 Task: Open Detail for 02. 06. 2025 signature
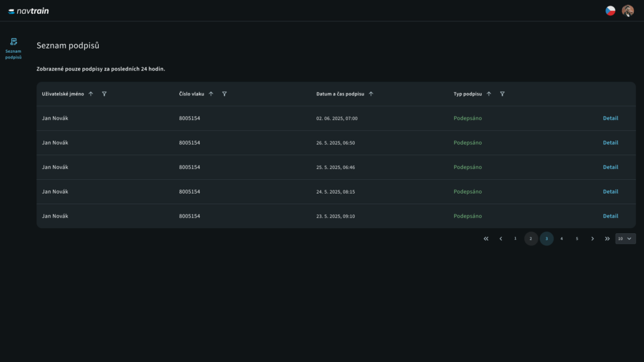[610, 118]
